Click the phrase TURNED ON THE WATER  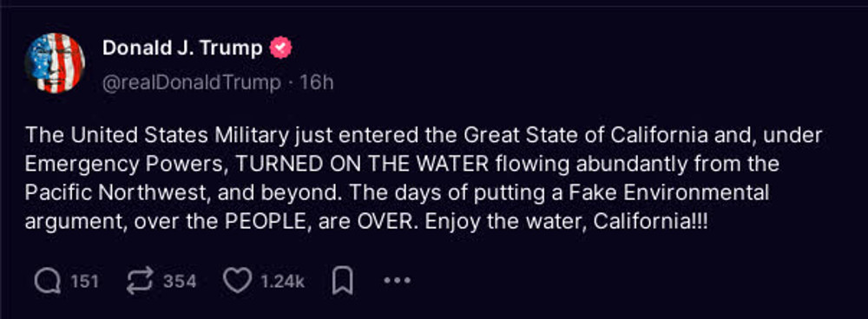363,164
